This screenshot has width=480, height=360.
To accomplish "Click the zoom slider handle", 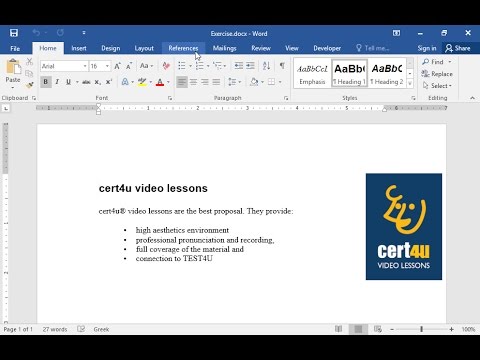I will pos(421,329).
